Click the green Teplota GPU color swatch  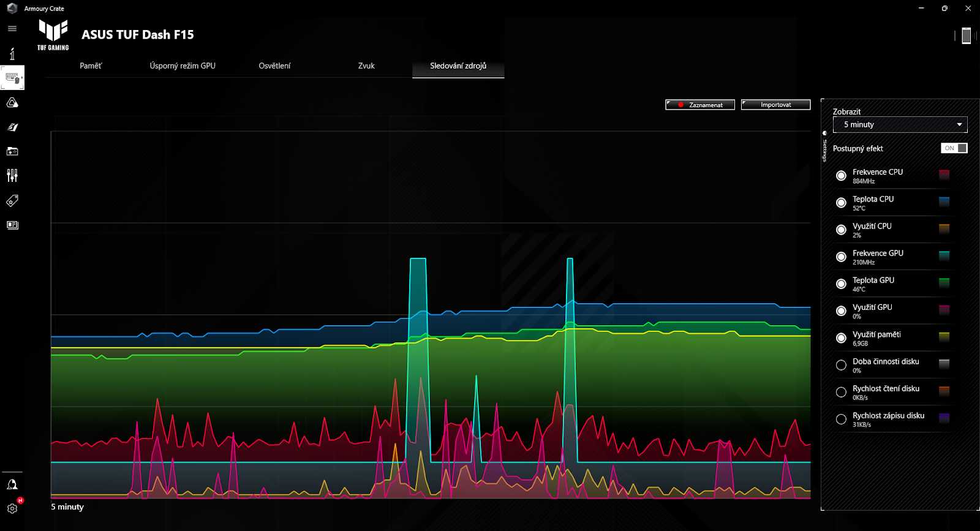[x=944, y=283]
